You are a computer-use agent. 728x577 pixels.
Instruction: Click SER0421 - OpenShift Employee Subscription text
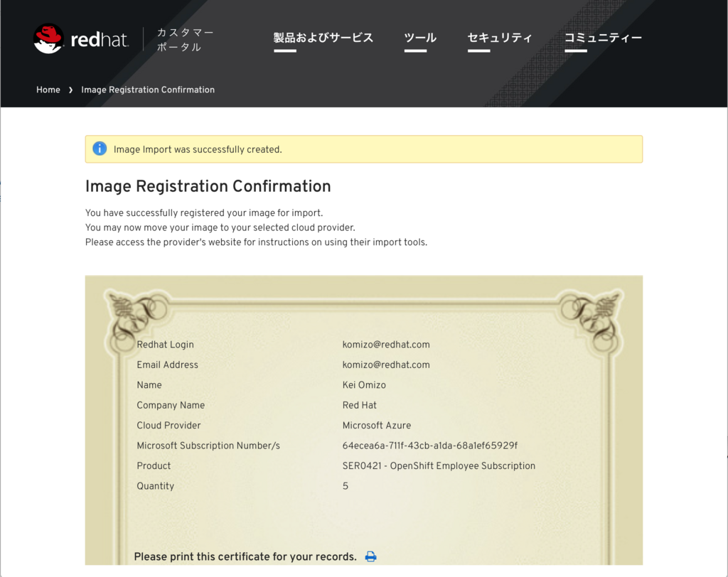pyautogui.click(x=439, y=465)
